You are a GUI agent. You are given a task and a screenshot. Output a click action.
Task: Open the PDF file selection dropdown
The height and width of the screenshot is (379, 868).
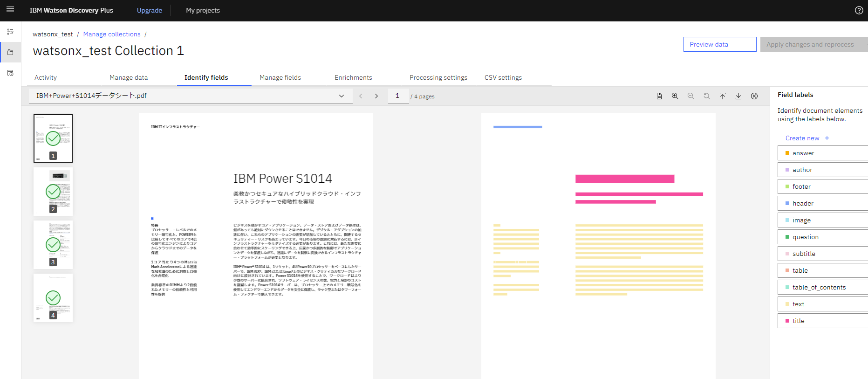tap(190, 96)
